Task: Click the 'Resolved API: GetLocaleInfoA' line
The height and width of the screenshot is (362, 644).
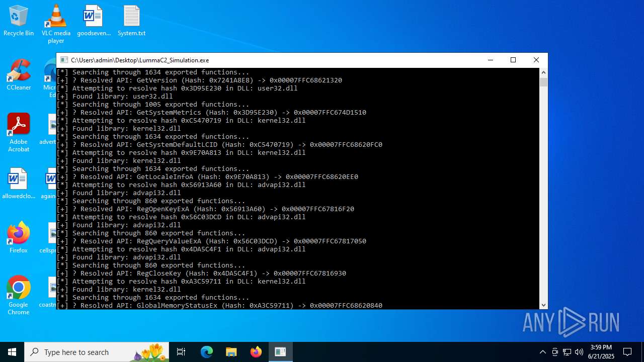Action: (207, 176)
